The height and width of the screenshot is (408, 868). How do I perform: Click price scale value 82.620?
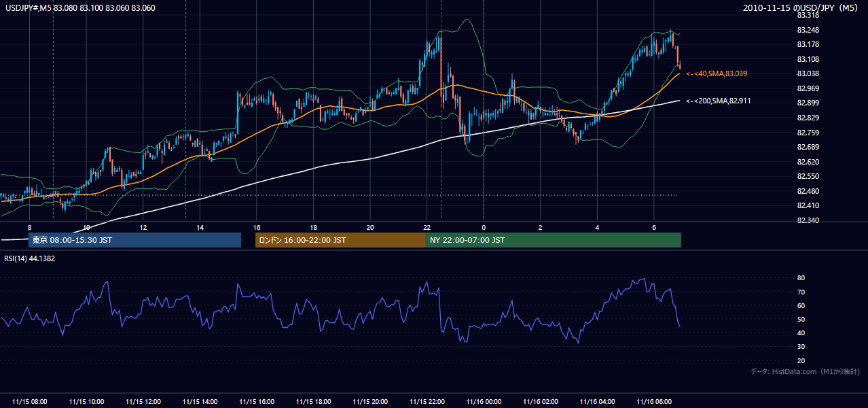coord(808,162)
